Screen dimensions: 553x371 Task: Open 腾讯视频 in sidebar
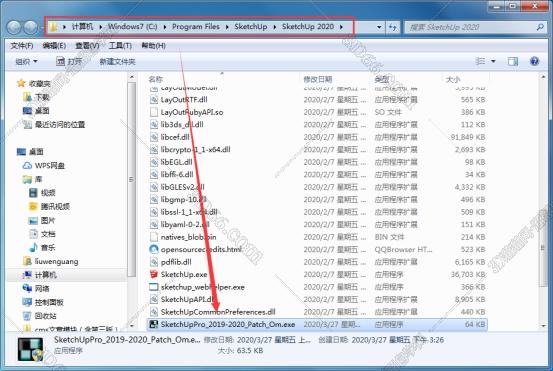[x=49, y=206]
